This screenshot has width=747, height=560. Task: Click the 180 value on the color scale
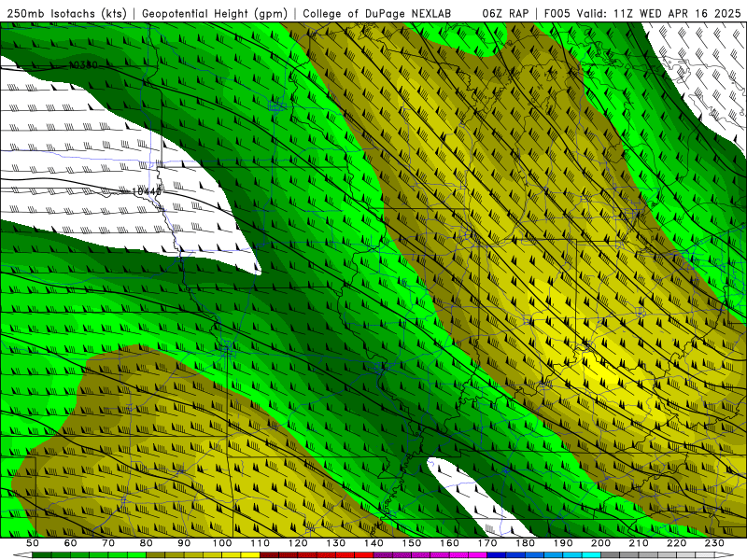click(x=526, y=543)
